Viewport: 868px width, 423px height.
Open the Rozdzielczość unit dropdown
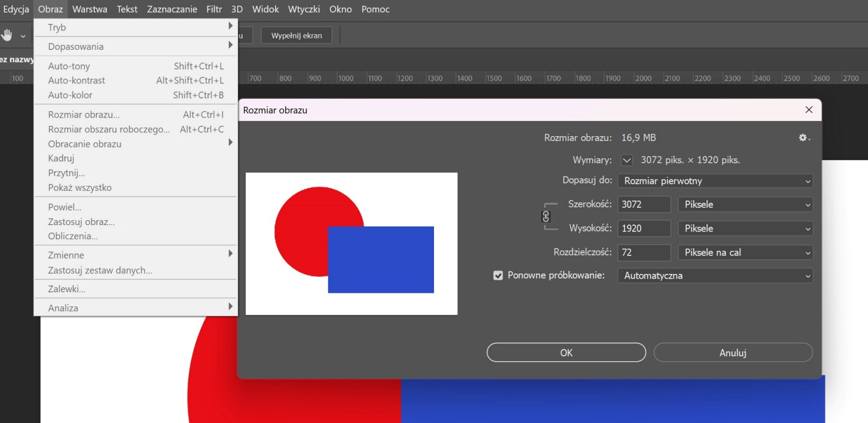[x=745, y=252]
